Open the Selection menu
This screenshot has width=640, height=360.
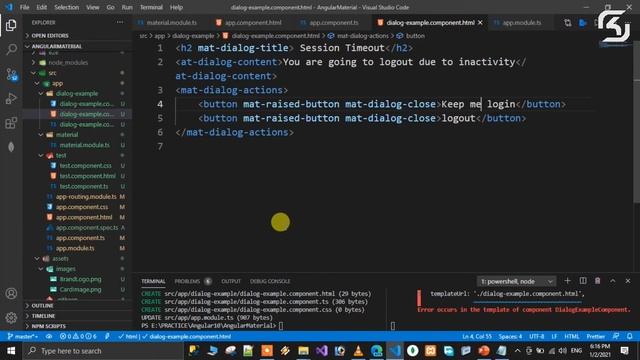tap(67, 7)
